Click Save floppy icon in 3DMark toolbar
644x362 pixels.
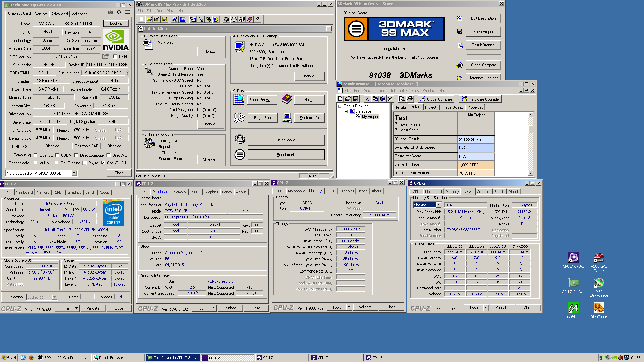tap(164, 19)
